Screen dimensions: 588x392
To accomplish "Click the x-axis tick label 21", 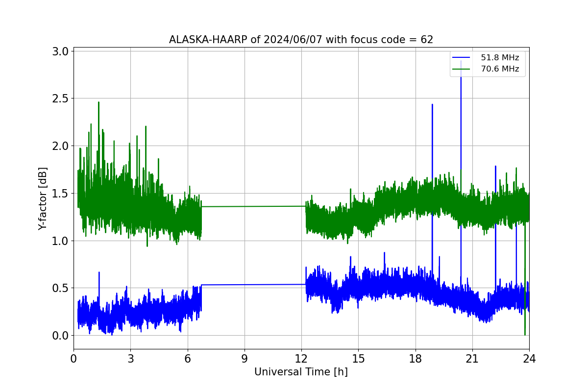I will pyautogui.click(x=472, y=358).
